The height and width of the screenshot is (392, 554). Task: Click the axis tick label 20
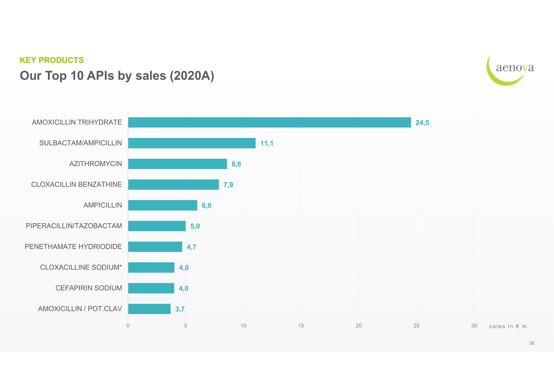coord(359,326)
